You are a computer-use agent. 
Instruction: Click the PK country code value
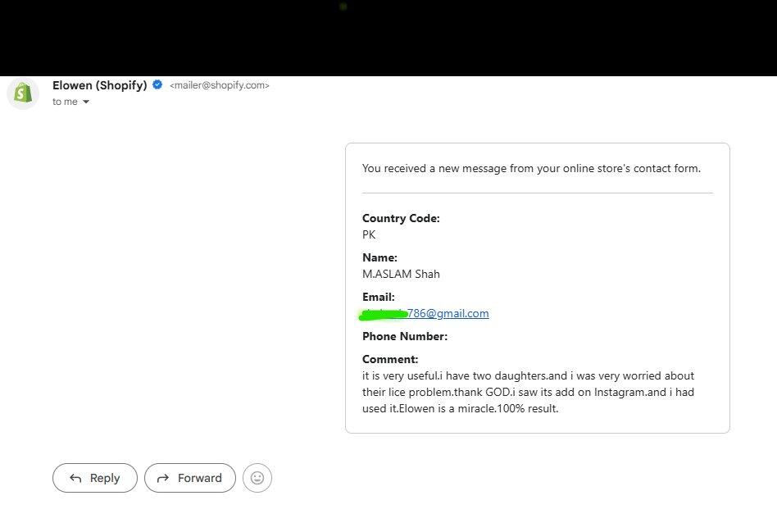(x=369, y=234)
